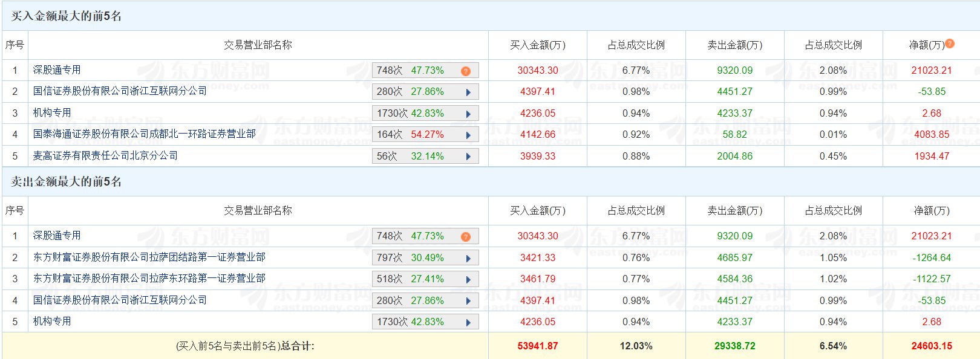980x359 pixels.
Task: Open 麦高证券有限责任公司北京分公司 link
Action: tap(105, 156)
